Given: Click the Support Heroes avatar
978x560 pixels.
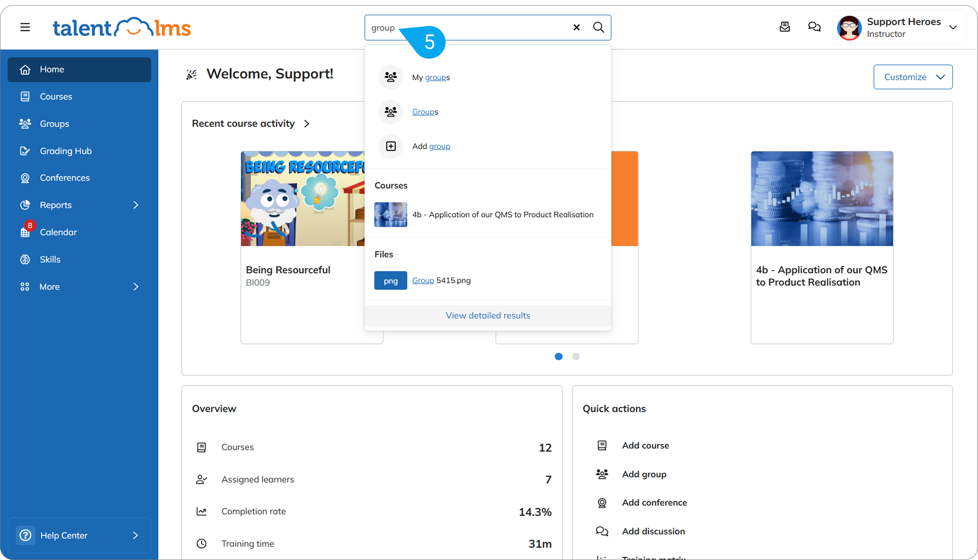Looking at the screenshot, I should tap(849, 28).
